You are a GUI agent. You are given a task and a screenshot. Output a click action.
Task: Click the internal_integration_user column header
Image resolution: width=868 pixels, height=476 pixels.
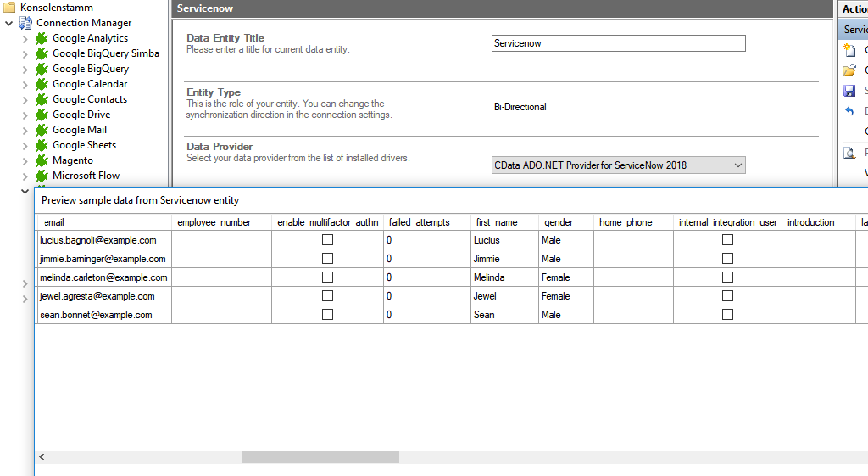[728, 222]
